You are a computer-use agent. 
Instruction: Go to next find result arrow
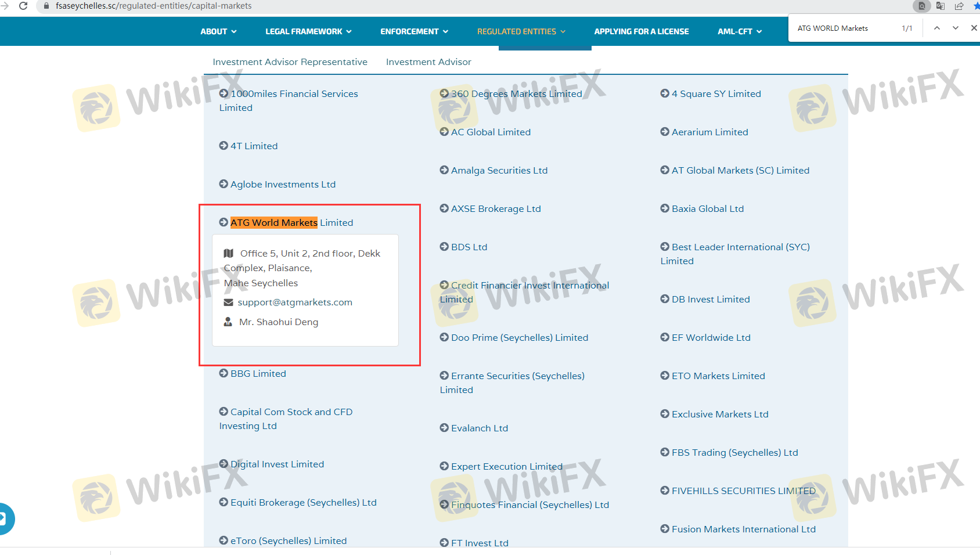(955, 28)
